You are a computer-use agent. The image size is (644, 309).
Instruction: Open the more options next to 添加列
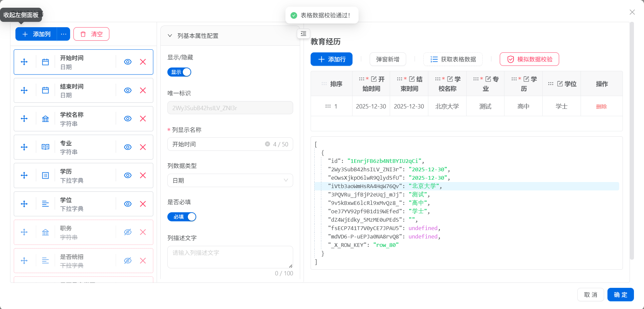[x=63, y=34]
